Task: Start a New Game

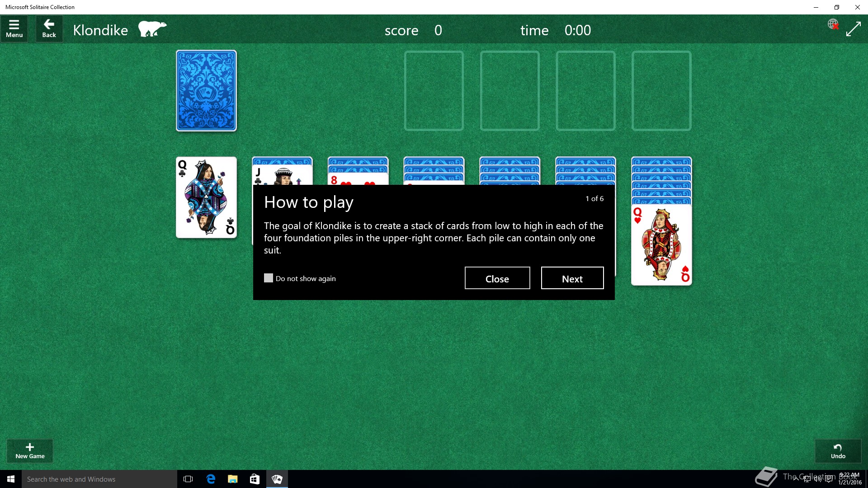Action: tap(30, 450)
